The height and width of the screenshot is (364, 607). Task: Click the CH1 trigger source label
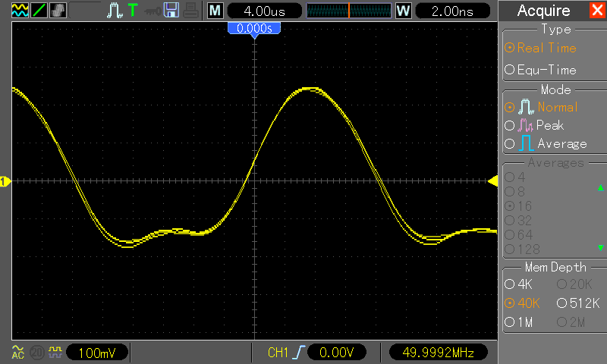click(x=278, y=353)
